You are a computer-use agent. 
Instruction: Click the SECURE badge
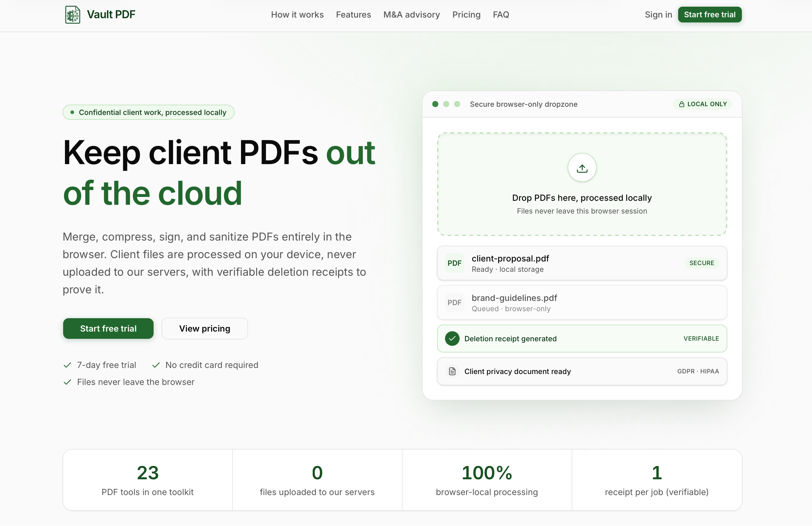[702, 263]
